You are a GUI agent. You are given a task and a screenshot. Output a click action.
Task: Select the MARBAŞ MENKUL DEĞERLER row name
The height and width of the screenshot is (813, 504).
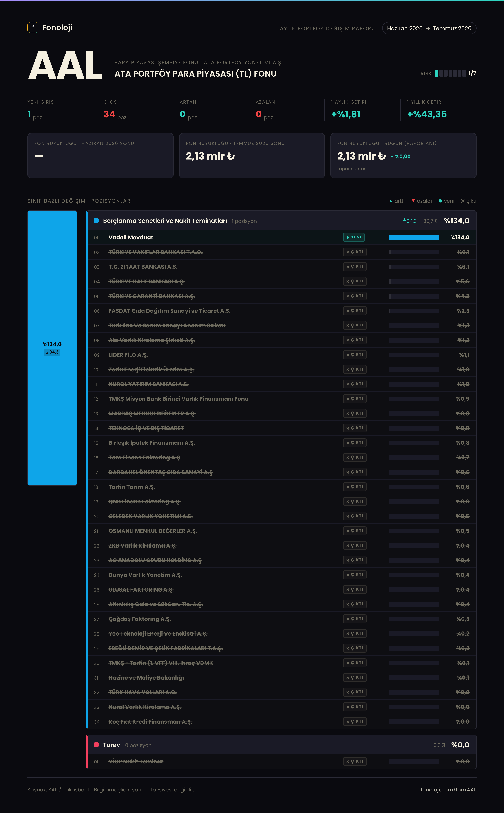pyautogui.click(x=152, y=414)
